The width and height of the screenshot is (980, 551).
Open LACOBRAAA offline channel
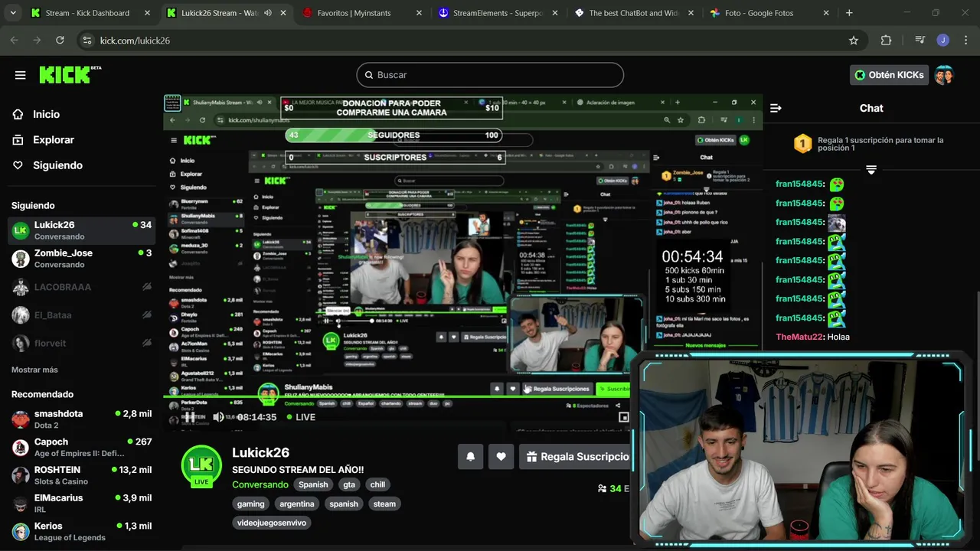pos(81,287)
